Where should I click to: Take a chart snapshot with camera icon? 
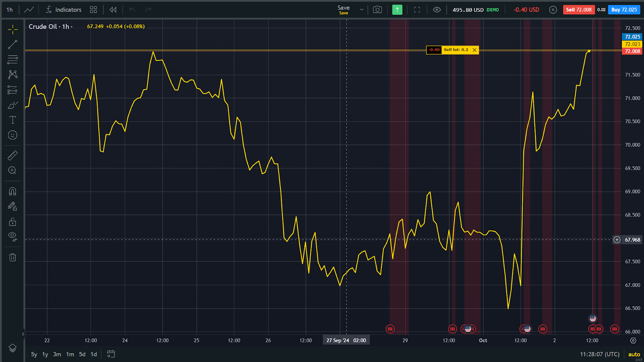click(x=377, y=10)
